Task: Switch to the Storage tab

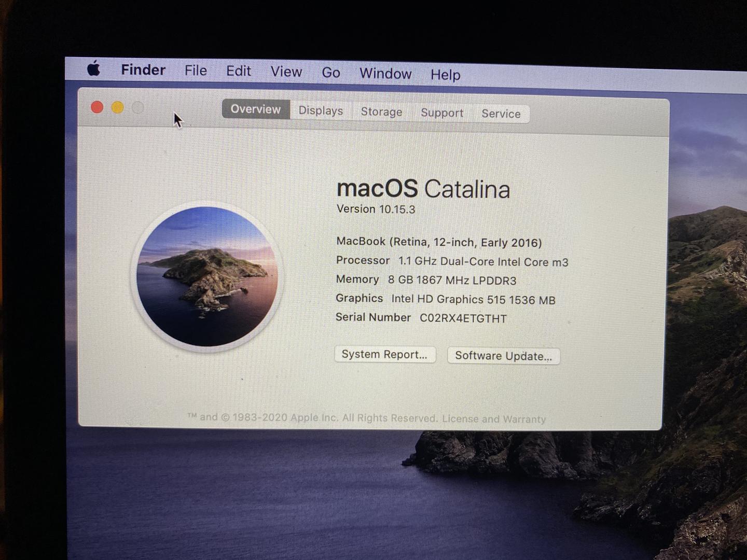Action: (381, 112)
